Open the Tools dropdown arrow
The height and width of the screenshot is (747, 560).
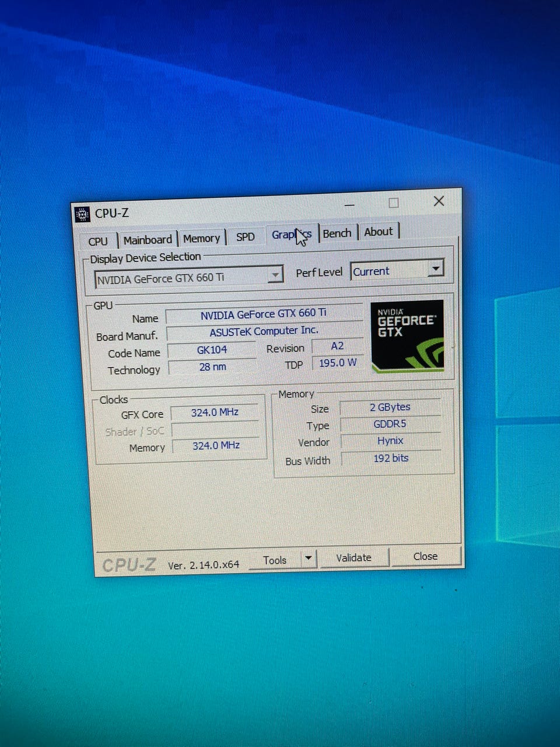pyautogui.click(x=308, y=559)
